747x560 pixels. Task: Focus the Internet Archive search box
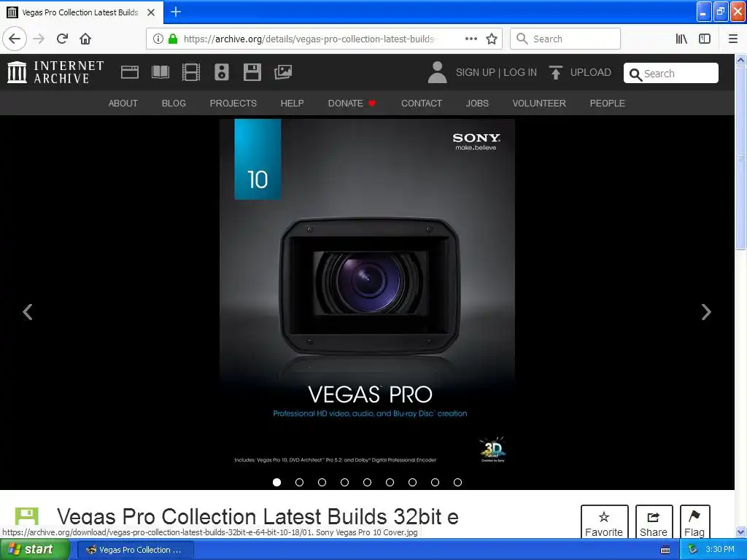point(671,74)
